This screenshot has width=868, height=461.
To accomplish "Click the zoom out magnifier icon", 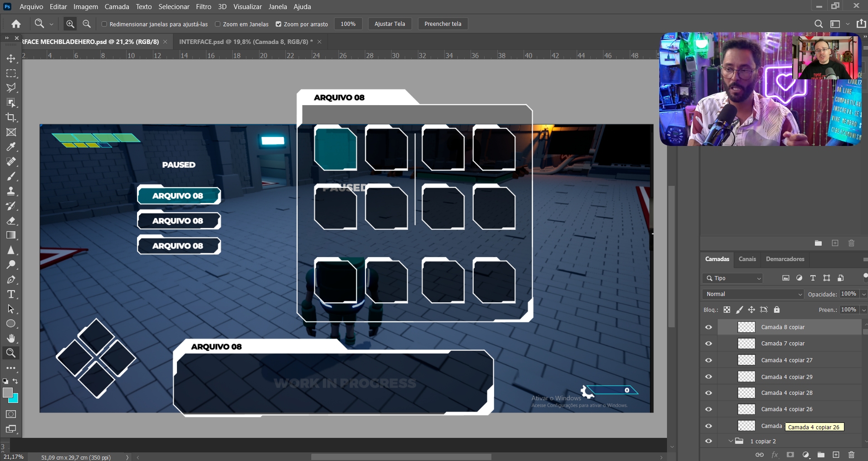I will coord(87,24).
